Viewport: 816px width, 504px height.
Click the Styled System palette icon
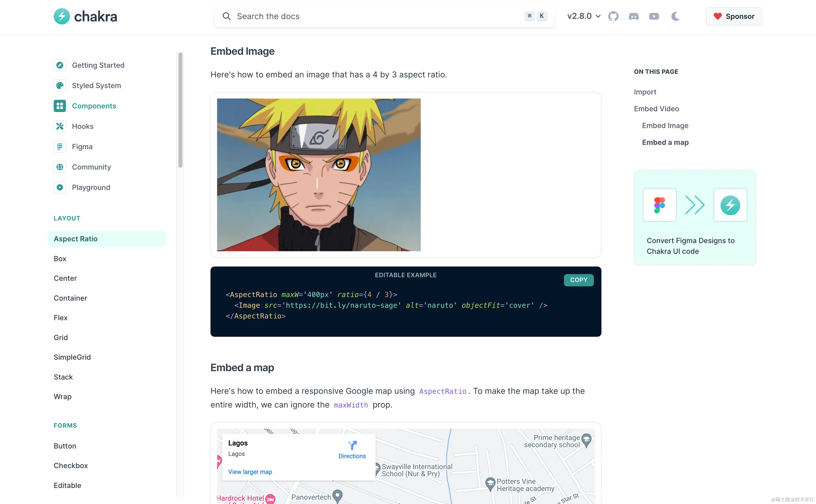60,85
